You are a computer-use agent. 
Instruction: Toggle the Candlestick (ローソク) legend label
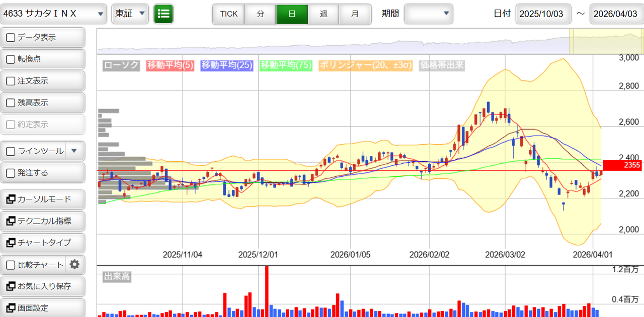click(121, 65)
